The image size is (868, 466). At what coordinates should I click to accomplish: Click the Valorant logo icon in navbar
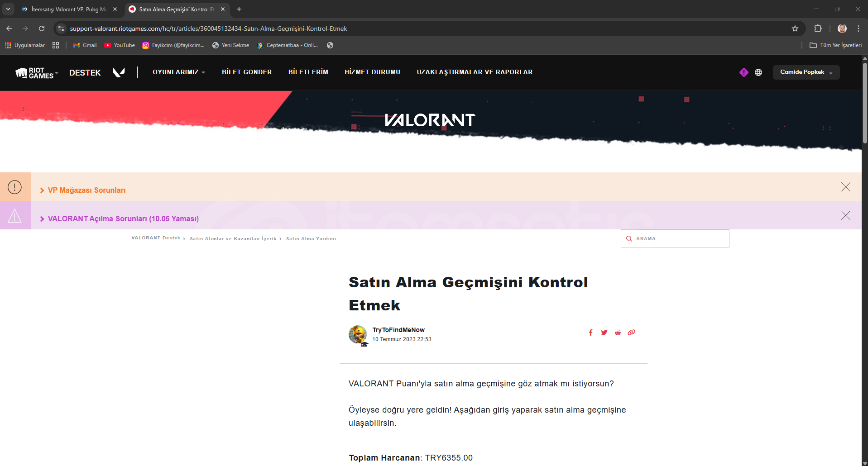coord(119,72)
